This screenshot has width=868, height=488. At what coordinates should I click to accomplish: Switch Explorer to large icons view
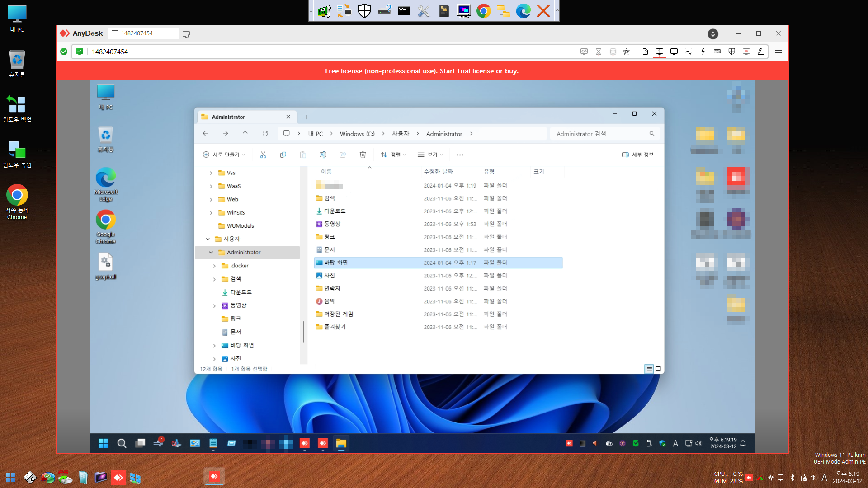pyautogui.click(x=658, y=369)
